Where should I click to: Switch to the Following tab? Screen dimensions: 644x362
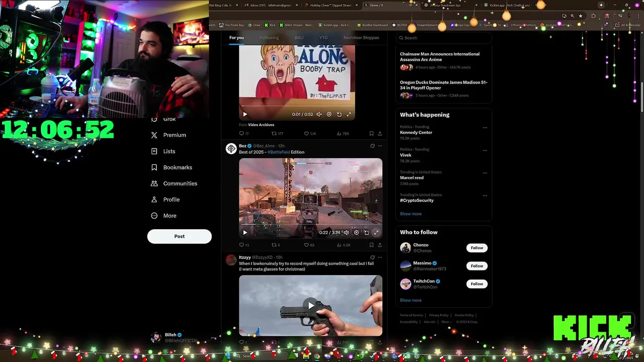269,38
